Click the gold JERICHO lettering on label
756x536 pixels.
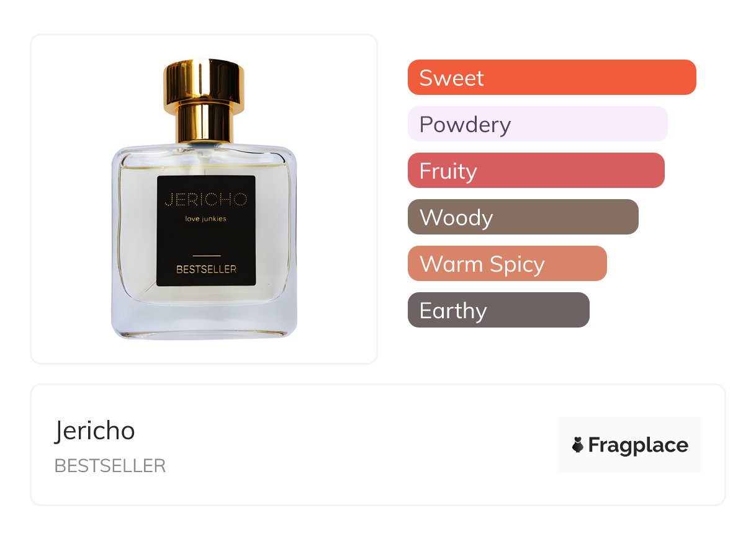[206, 200]
